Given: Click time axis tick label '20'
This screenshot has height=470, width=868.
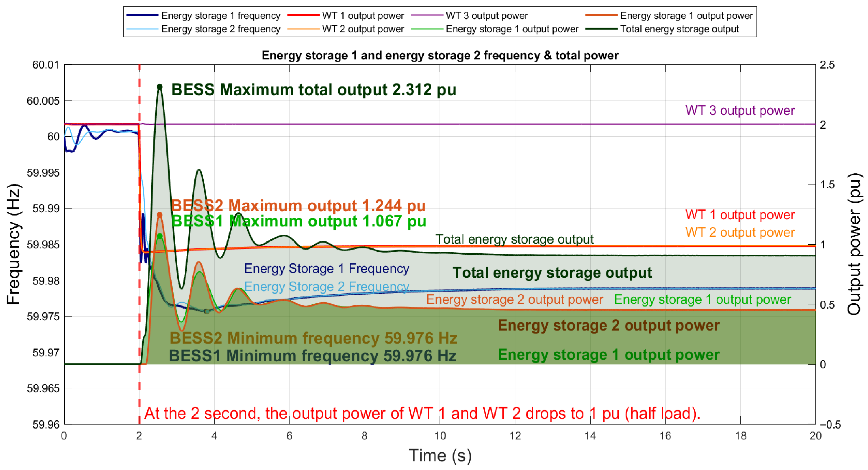Looking at the screenshot, I should click(x=816, y=436).
